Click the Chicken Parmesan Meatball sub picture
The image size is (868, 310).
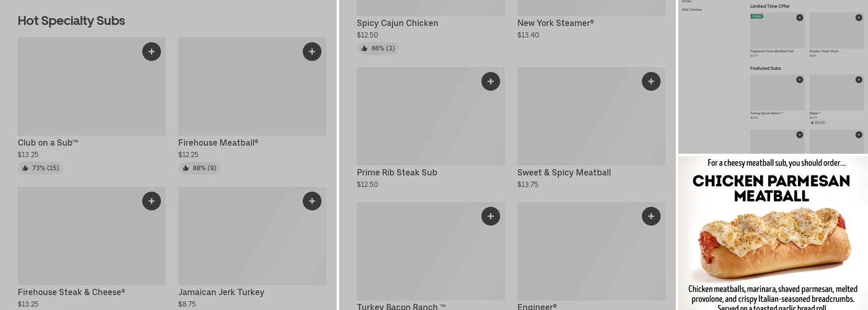tap(773, 246)
